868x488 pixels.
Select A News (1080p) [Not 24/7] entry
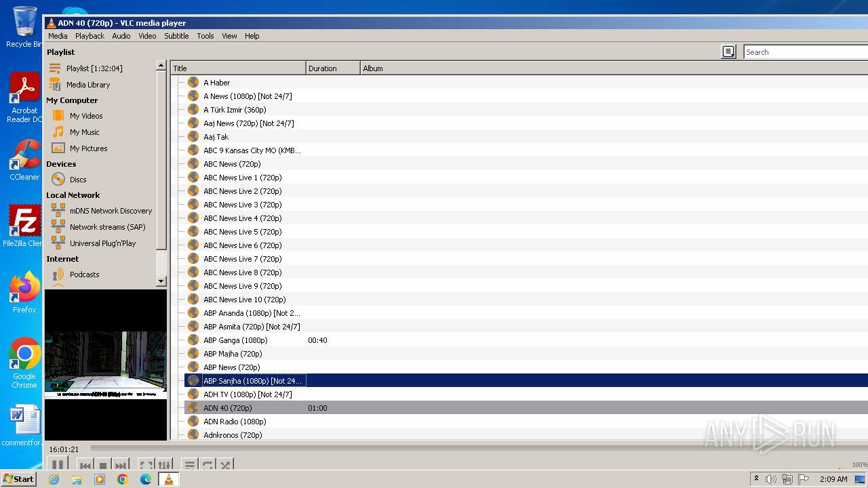tap(248, 96)
